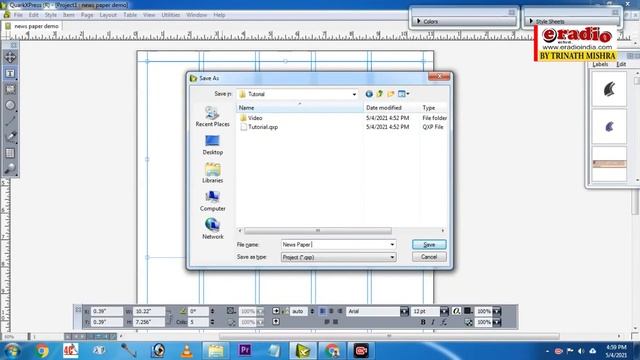Open the Utilities menu
This screenshot has height=360, width=640.
click(x=171, y=15)
